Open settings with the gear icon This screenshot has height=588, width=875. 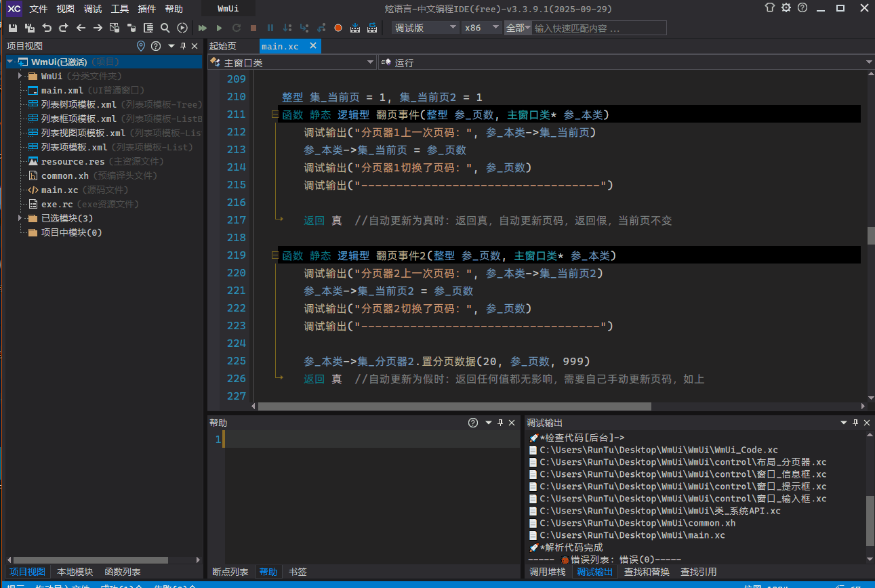pos(786,8)
